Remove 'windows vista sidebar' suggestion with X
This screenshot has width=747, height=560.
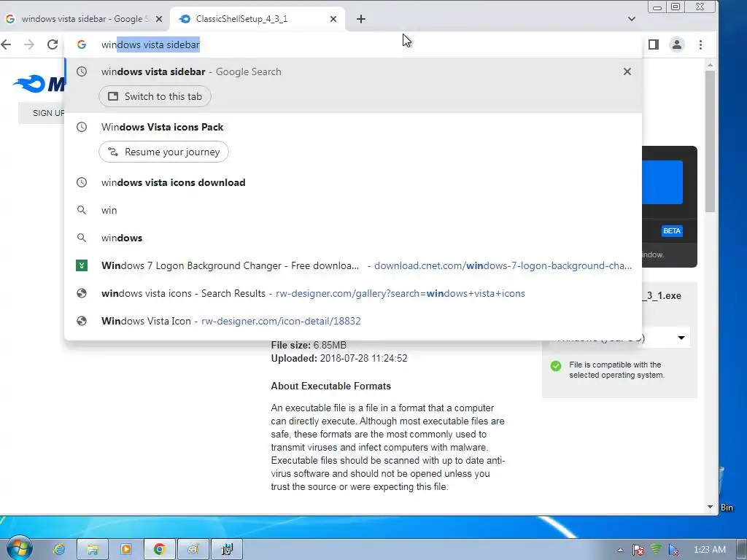point(627,71)
